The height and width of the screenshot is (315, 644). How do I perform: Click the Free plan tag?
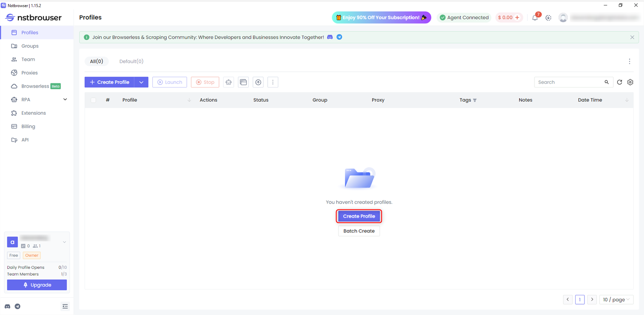(14, 256)
